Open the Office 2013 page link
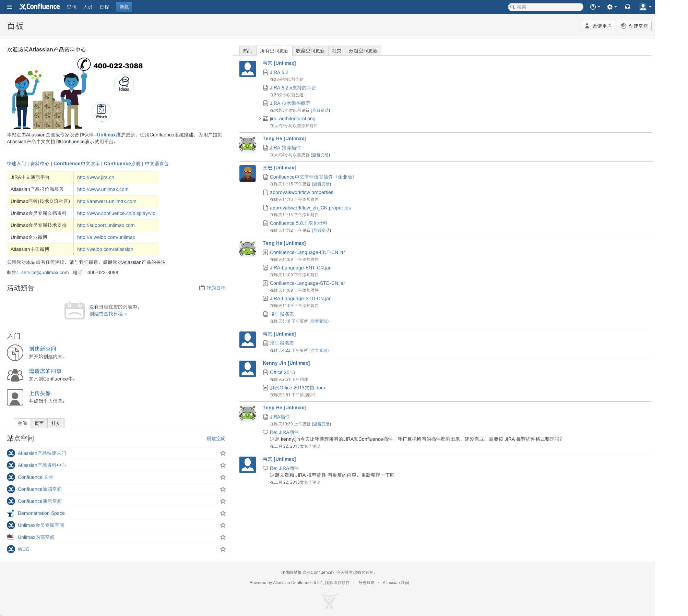The width and height of the screenshot is (688, 616). pyautogui.click(x=282, y=372)
